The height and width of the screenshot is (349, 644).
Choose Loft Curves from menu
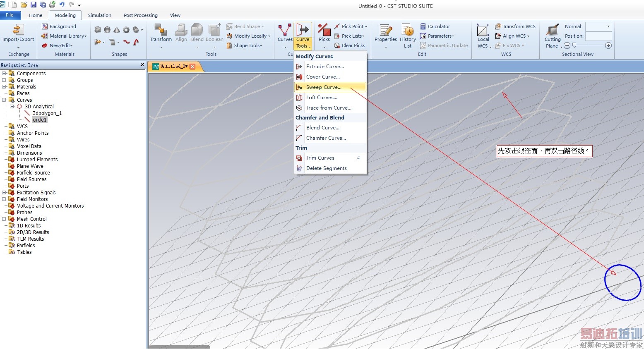(x=330, y=98)
